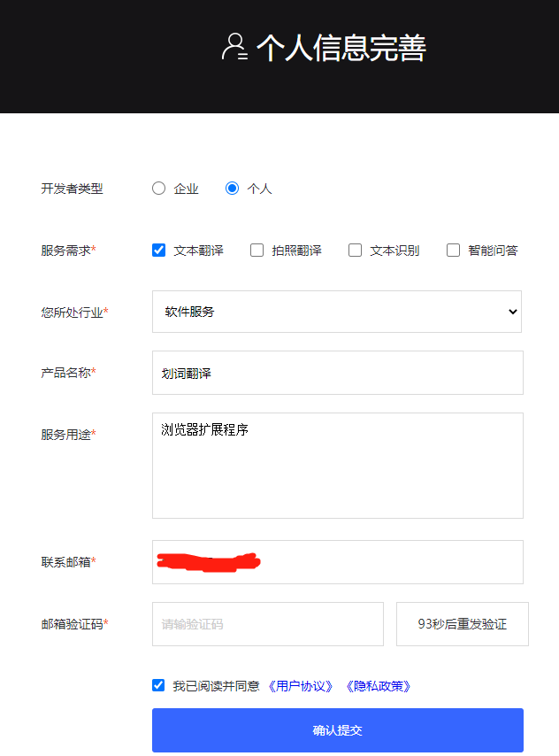Select the 企业 developer type radio button
Image resolution: width=559 pixels, height=756 pixels.
click(159, 189)
